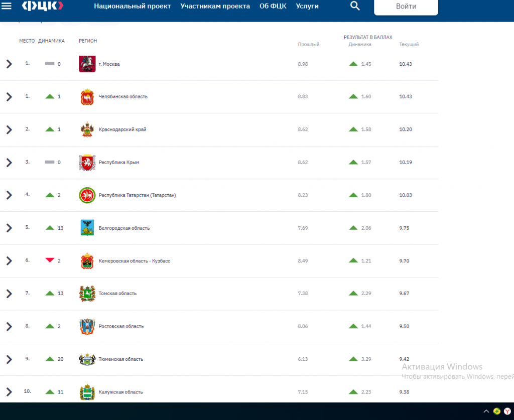Expand the Республика Татарстан row
This screenshot has width=514, height=420.
(9, 195)
